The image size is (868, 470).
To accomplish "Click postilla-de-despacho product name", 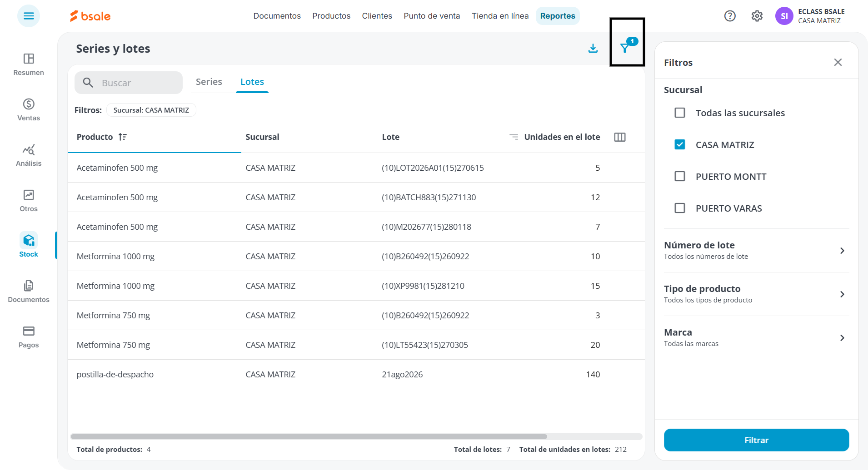I will pos(115,375).
